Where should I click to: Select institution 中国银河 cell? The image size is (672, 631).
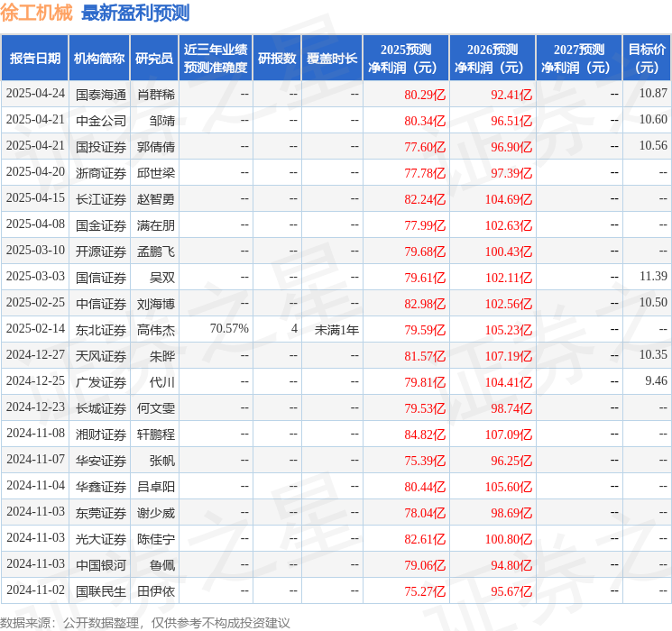click(101, 565)
